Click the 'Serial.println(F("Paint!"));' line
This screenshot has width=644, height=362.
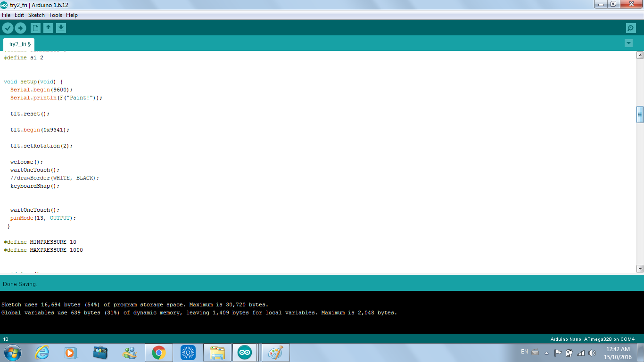56,98
